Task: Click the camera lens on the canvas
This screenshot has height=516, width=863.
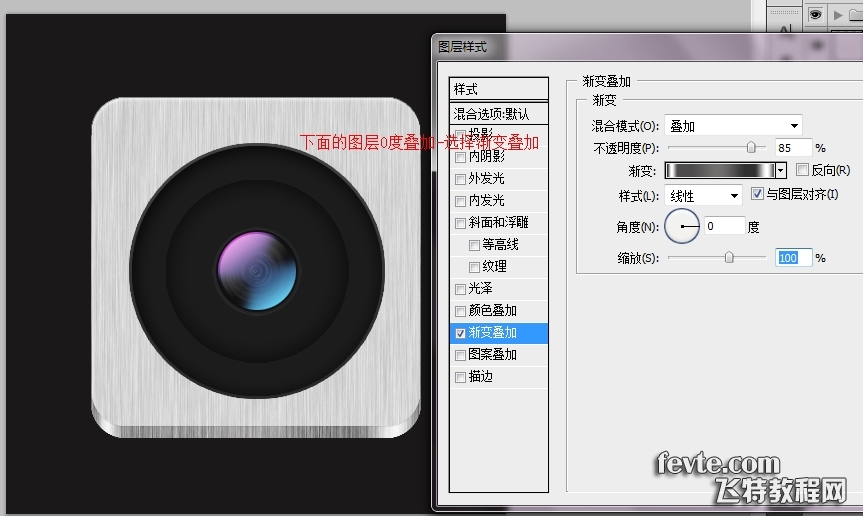Action: pyautogui.click(x=257, y=268)
